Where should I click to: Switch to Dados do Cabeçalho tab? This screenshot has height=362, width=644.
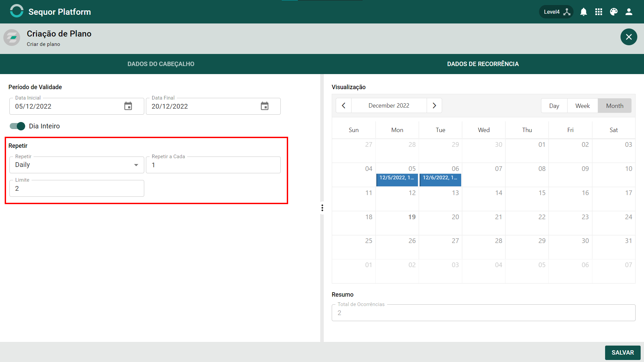(x=161, y=64)
